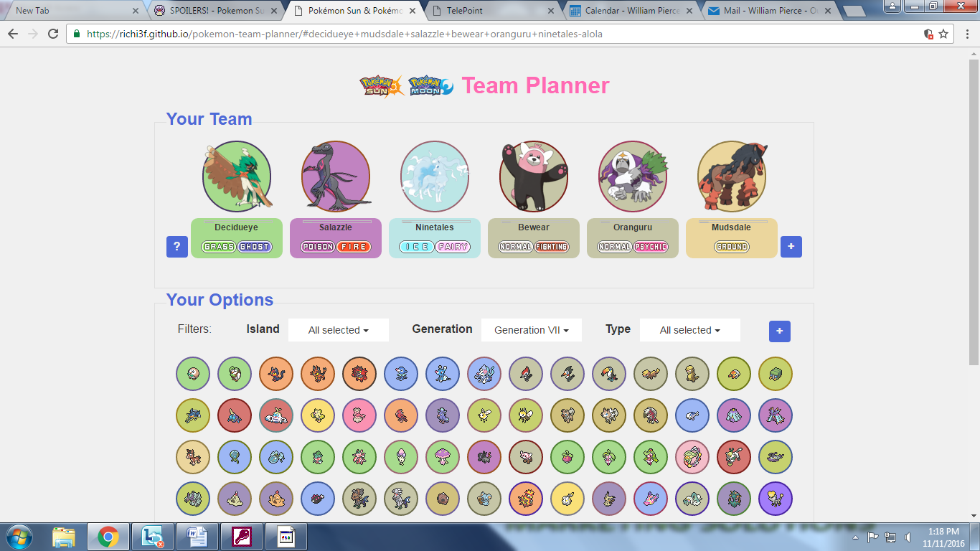Image resolution: width=980 pixels, height=551 pixels.
Task: Pick Mudbray in the options grid
Action: point(193,457)
